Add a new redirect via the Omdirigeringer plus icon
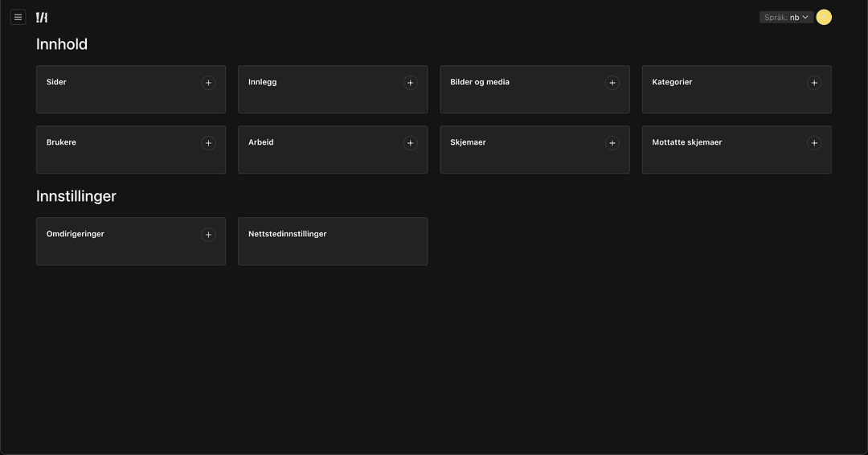 (x=208, y=235)
